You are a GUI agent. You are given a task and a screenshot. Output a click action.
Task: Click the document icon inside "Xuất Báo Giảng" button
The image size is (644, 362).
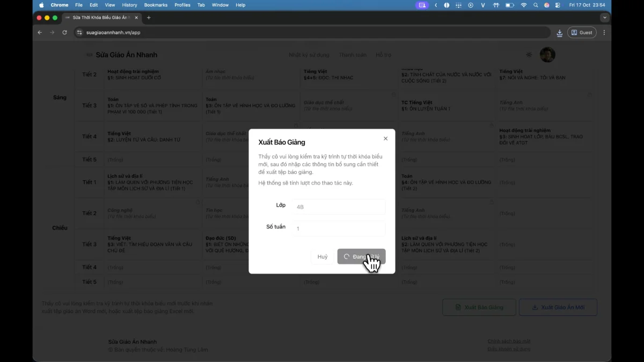(457, 307)
